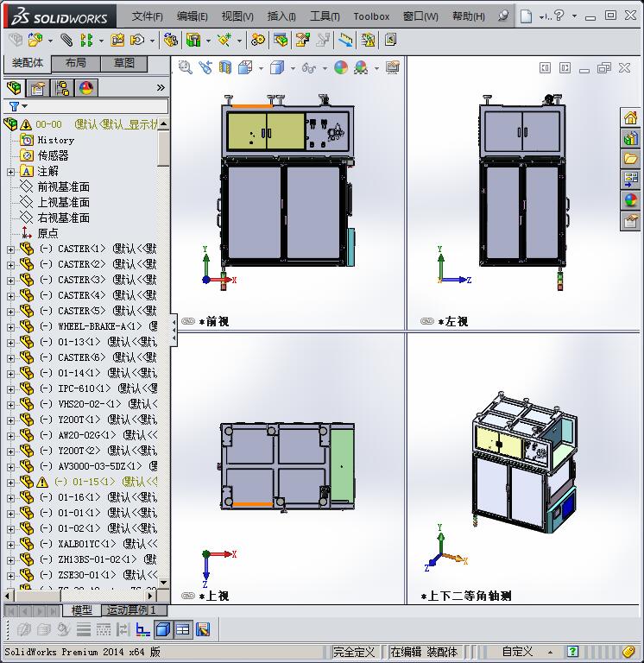The height and width of the screenshot is (663, 644).
Task: Click the green help question mark in status bar
Action: pos(572,652)
